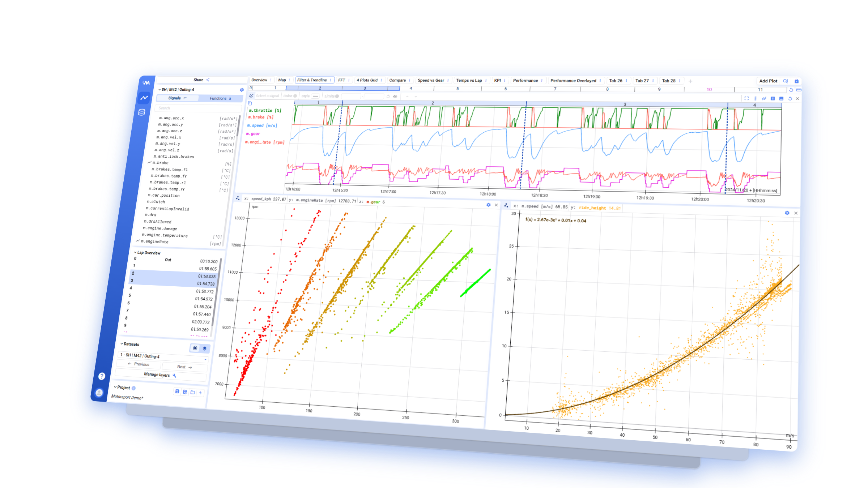Open the SH M42 Outing-4 settings gear
868x488 pixels.
point(242,90)
